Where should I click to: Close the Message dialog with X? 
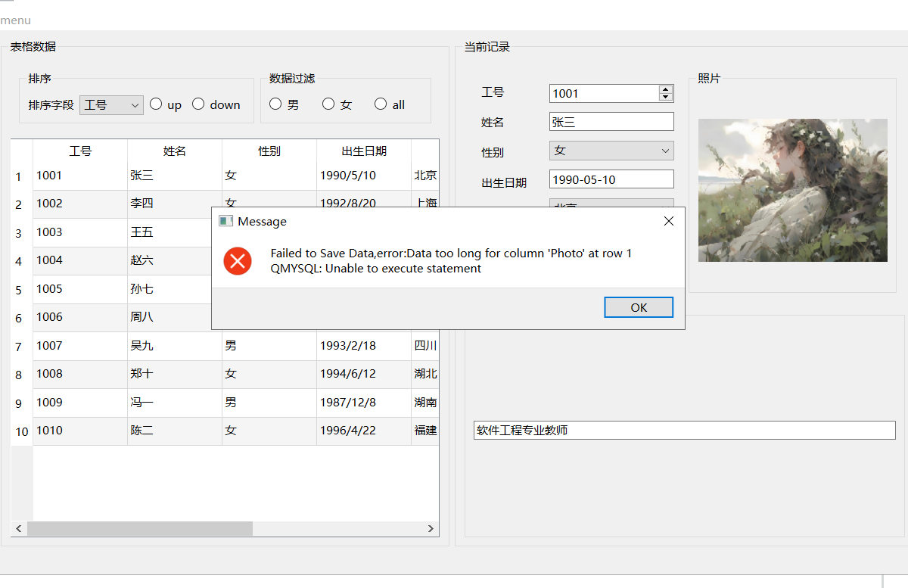[x=668, y=221]
